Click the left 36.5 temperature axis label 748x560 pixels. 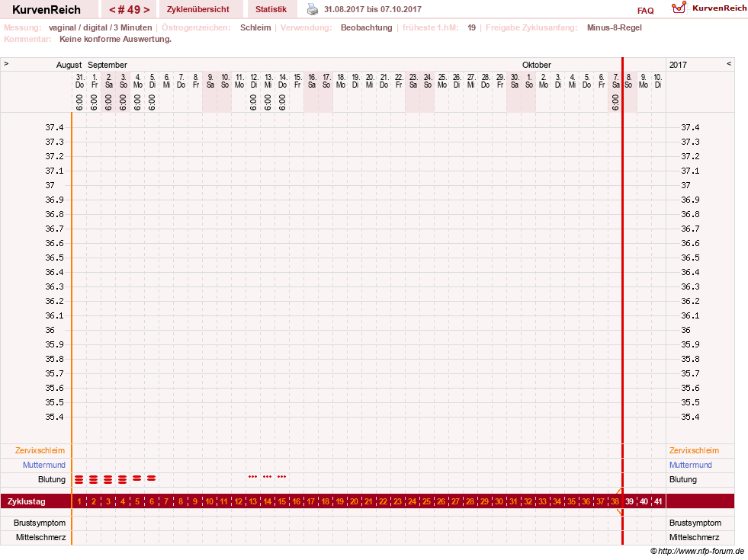pyautogui.click(x=54, y=258)
